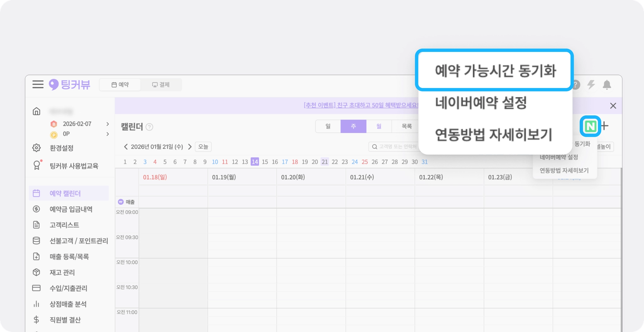Select day 3 in the date strip
Image resolution: width=644 pixels, height=332 pixels.
pyautogui.click(x=145, y=162)
